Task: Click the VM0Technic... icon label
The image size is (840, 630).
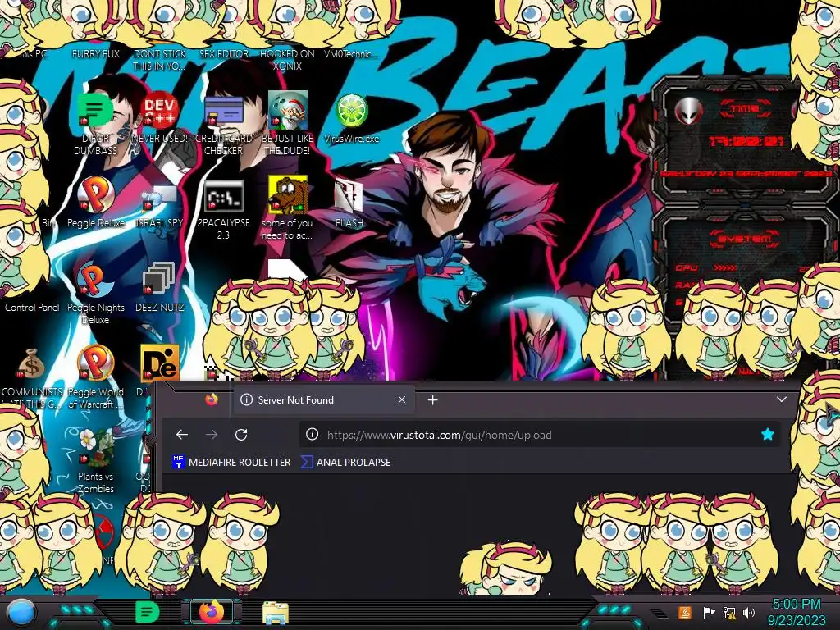Action: click(x=351, y=53)
